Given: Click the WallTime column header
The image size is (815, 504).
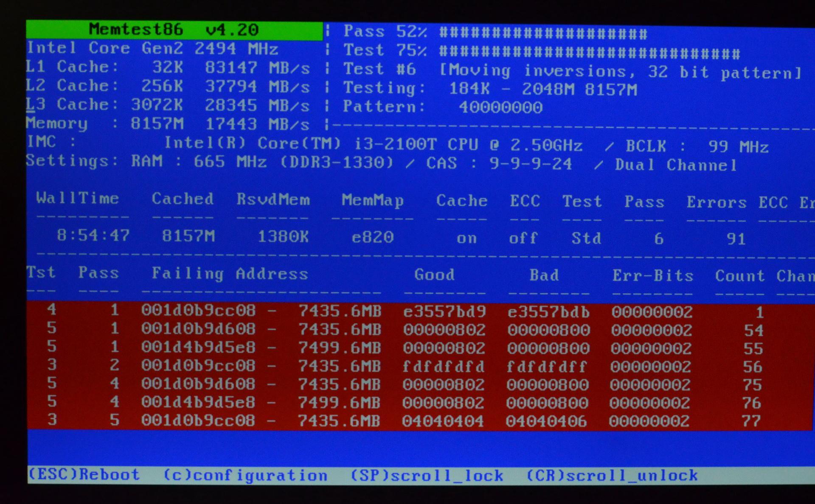Looking at the screenshot, I should pyautogui.click(x=77, y=198).
